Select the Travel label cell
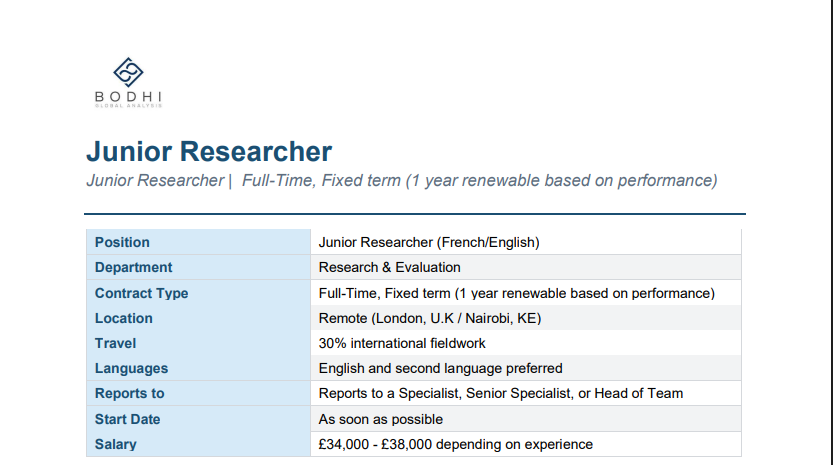Image resolution: width=833 pixels, height=465 pixels. [198, 343]
